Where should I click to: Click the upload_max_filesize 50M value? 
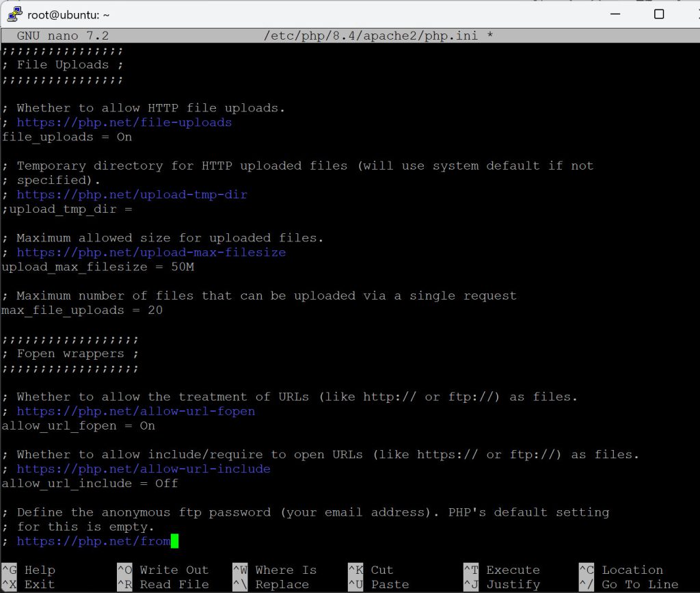[x=182, y=267]
